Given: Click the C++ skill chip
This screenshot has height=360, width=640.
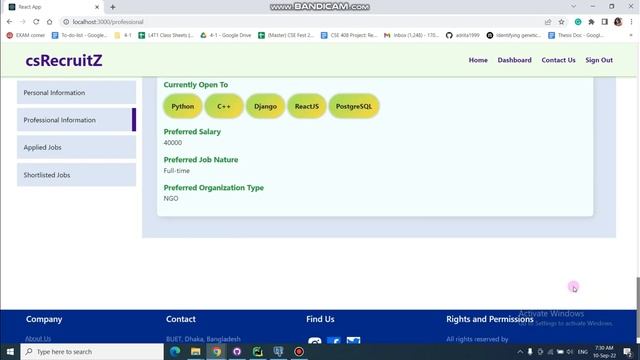Looking at the screenshot, I should [x=224, y=106].
